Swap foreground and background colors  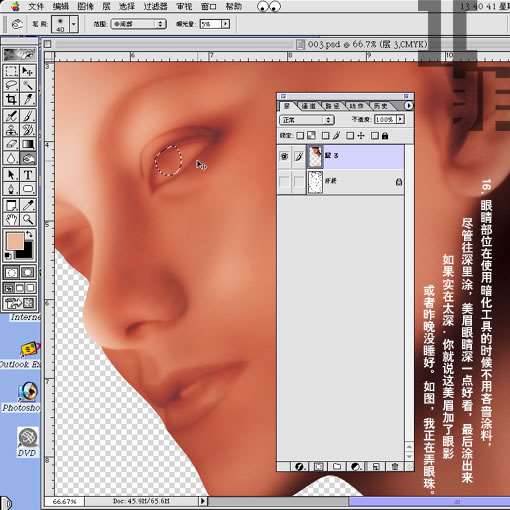[29, 234]
